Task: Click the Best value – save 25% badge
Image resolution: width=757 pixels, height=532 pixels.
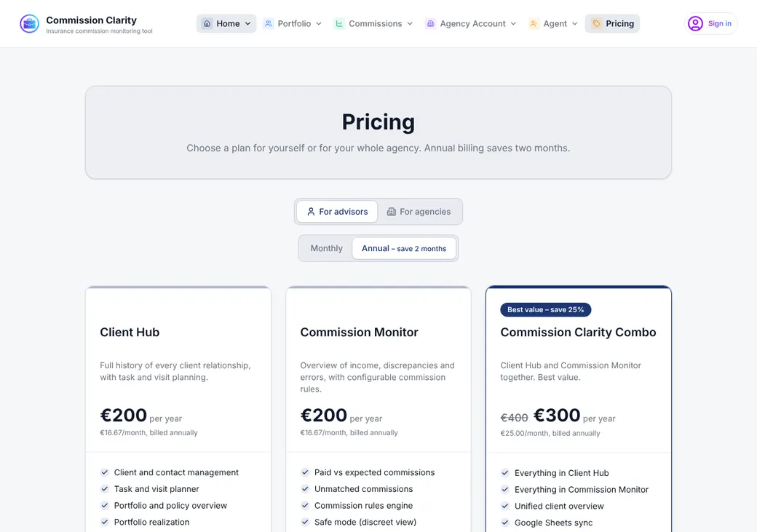Action: (545, 309)
